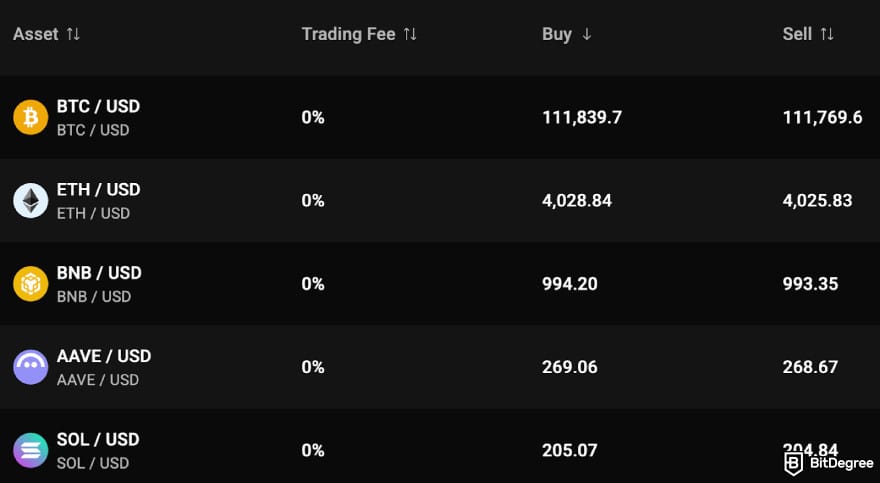Open the ETH / USD pair
The image size is (880, 483).
tap(98, 190)
